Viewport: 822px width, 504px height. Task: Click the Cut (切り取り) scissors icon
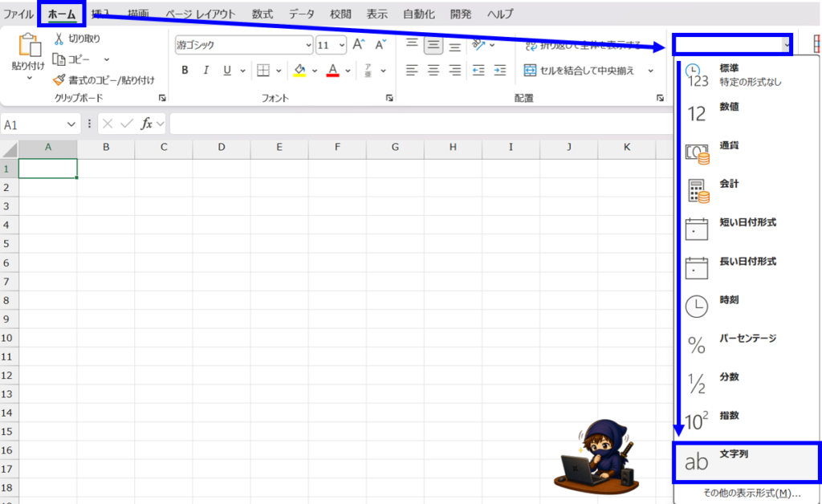59,39
